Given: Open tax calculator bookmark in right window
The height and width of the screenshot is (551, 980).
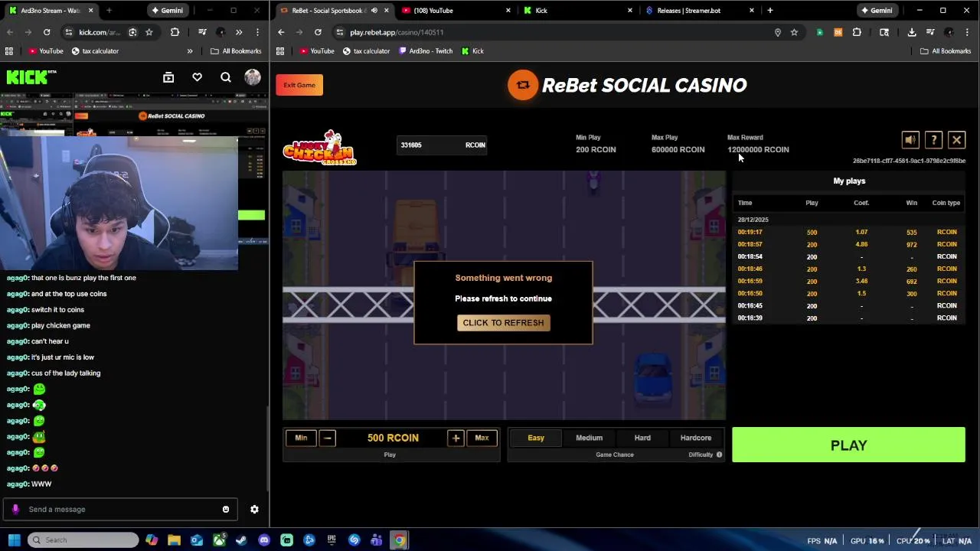Looking at the screenshot, I should click(366, 51).
